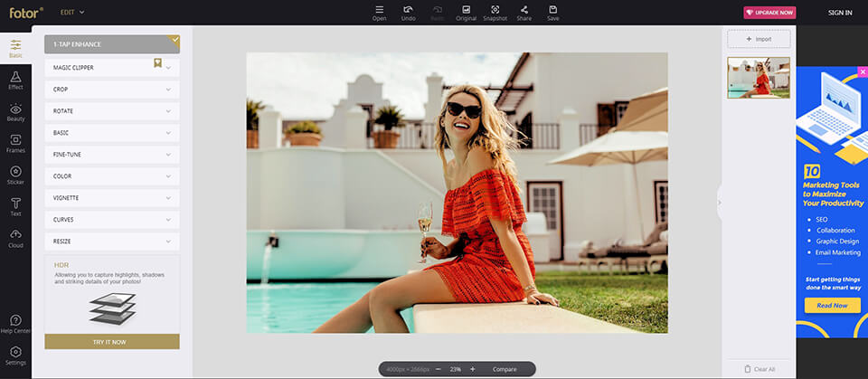Select the Beauty eye icon

click(15, 109)
